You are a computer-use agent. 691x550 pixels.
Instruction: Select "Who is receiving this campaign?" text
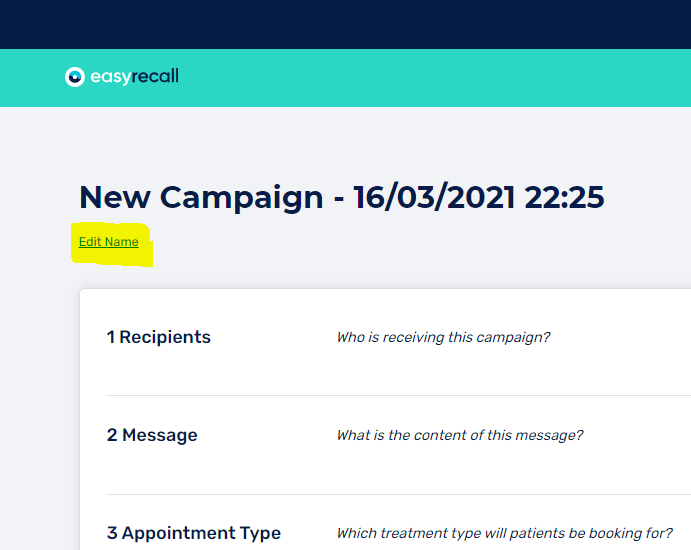[x=443, y=337]
